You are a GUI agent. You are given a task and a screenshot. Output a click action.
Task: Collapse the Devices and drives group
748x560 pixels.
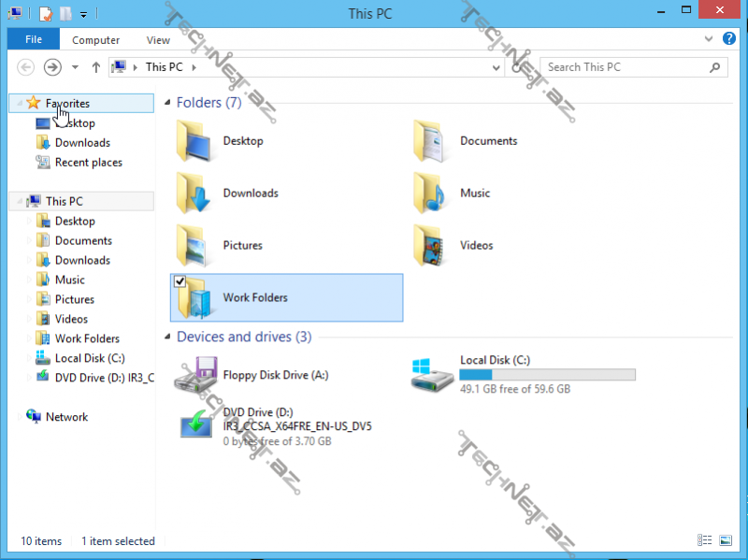tap(167, 337)
